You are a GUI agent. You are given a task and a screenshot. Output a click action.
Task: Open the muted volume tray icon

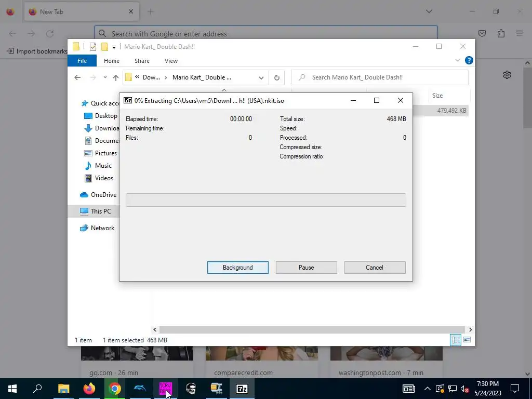tap(465, 389)
